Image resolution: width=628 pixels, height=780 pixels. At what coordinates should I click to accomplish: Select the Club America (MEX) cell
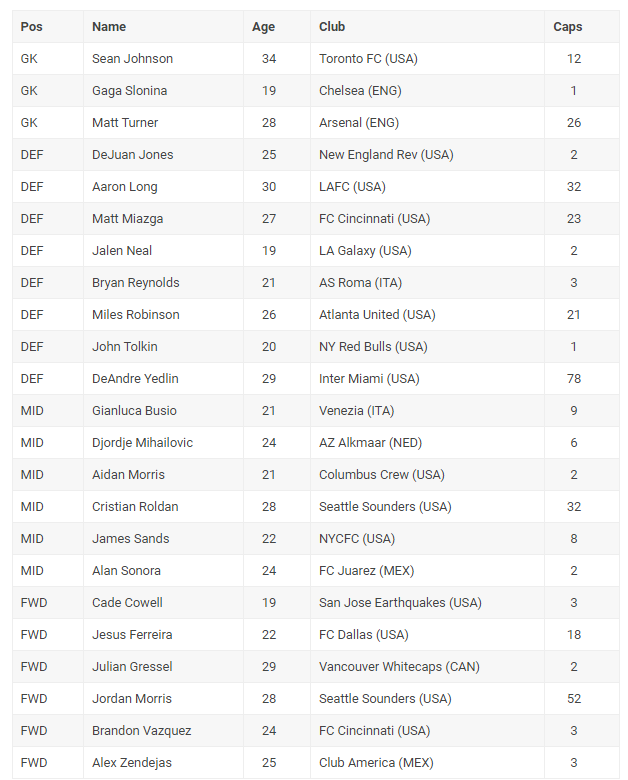pyautogui.click(x=376, y=763)
